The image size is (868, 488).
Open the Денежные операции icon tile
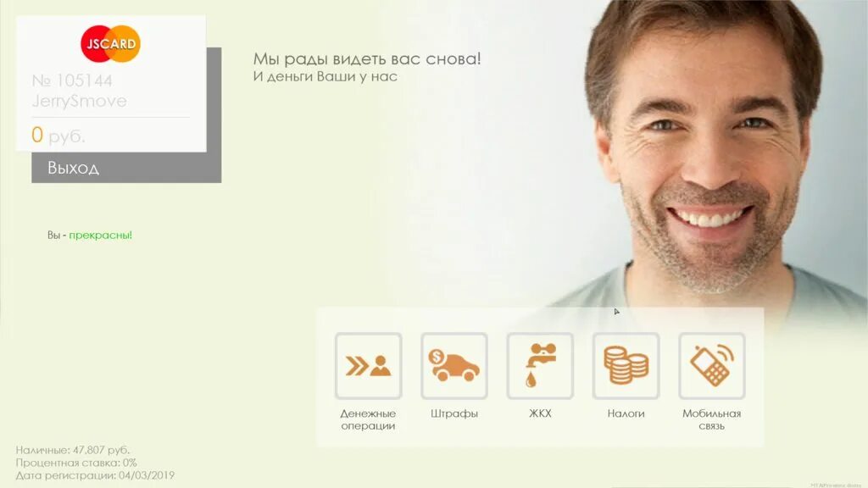coord(368,366)
